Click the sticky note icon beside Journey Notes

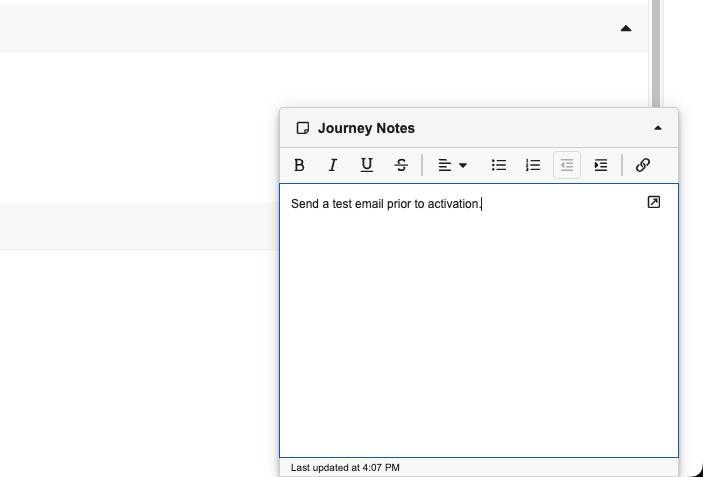(x=303, y=128)
